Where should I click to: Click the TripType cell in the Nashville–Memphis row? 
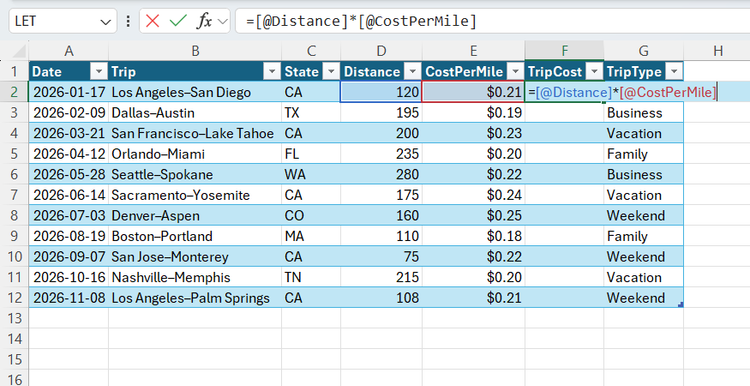click(x=643, y=277)
